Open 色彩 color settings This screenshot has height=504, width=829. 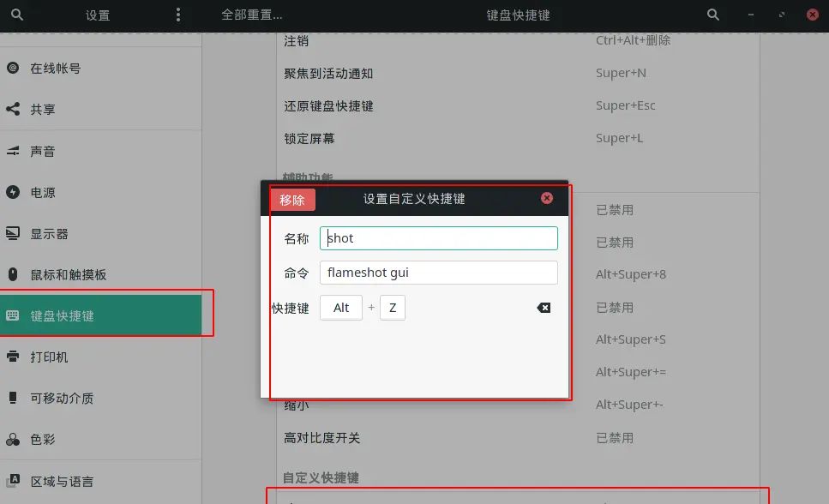[100, 440]
